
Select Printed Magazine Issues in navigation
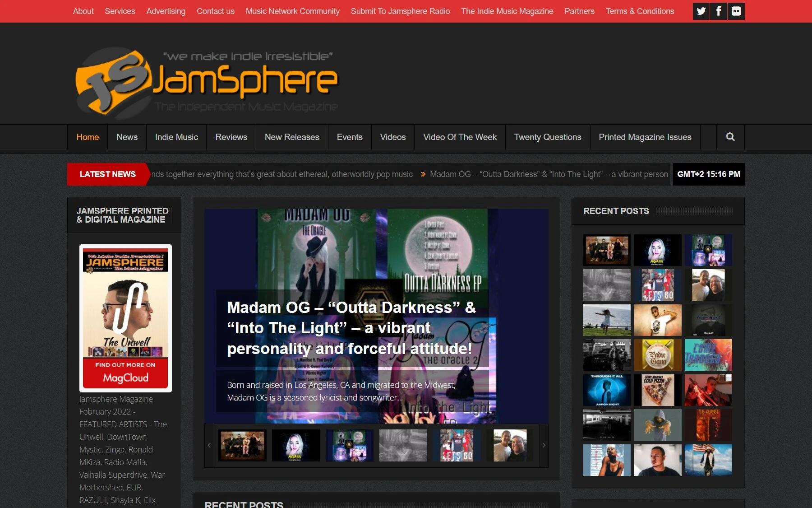click(645, 137)
